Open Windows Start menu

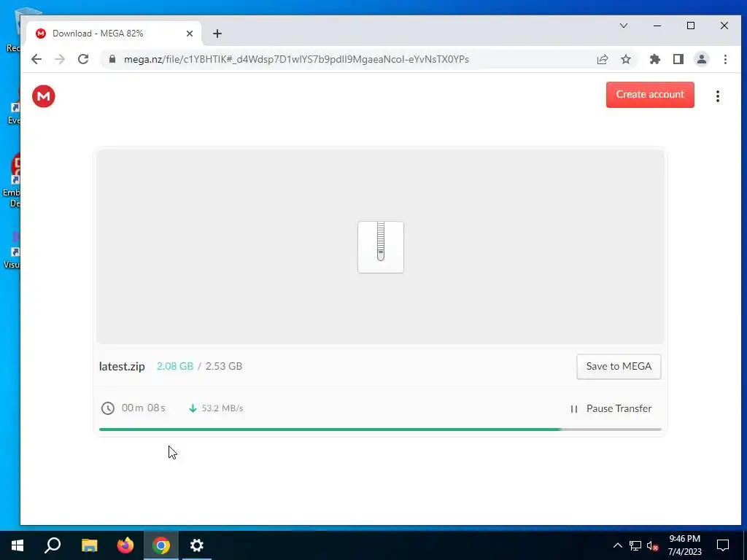click(18, 545)
